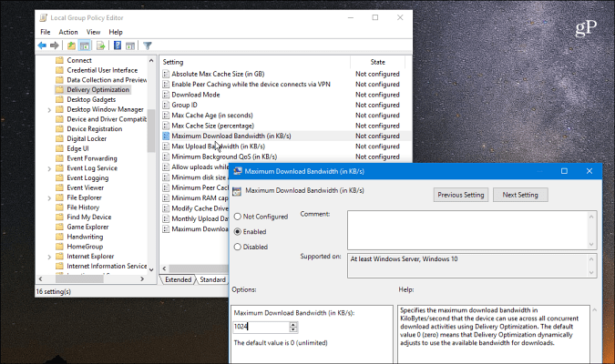
Task: Switch to the Extended tab
Action: click(178, 279)
